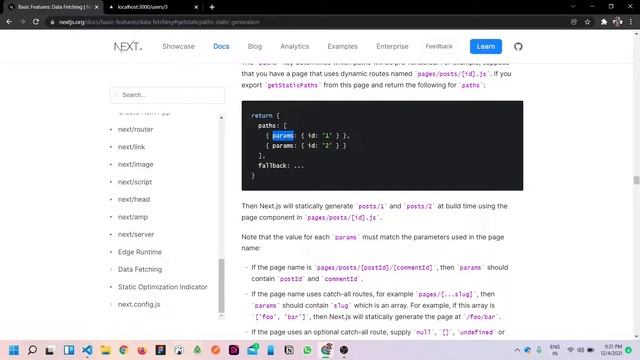Open the battery status tray icon
The width and height of the screenshot is (640, 360).
[591, 350]
